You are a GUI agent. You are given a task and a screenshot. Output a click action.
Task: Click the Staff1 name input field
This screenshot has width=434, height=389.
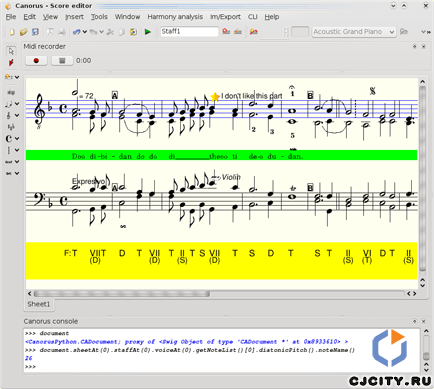[189, 32]
